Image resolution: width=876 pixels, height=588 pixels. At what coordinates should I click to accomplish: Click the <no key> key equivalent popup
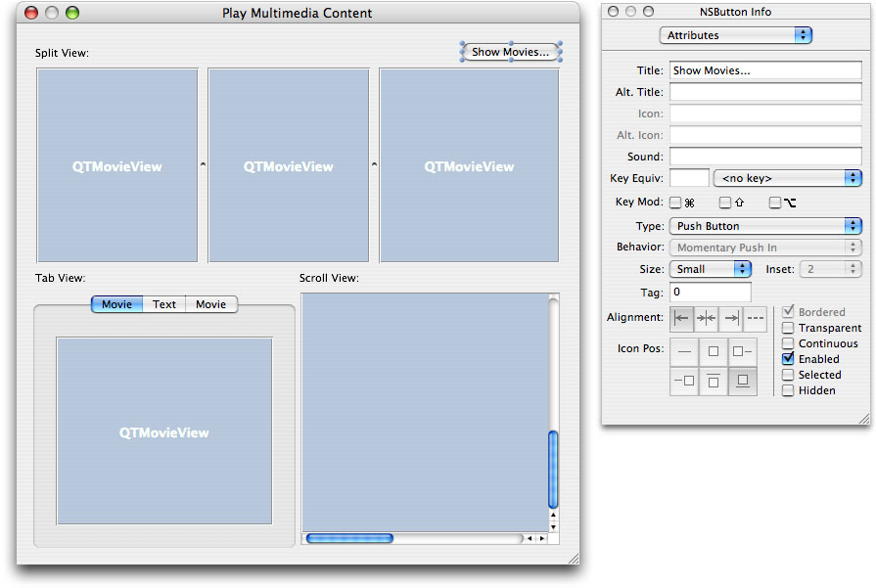(x=788, y=178)
